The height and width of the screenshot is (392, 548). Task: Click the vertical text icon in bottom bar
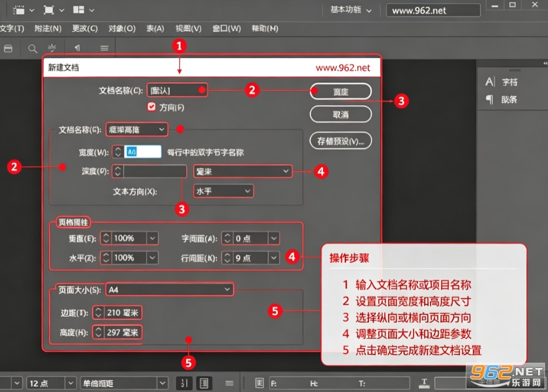(184, 383)
